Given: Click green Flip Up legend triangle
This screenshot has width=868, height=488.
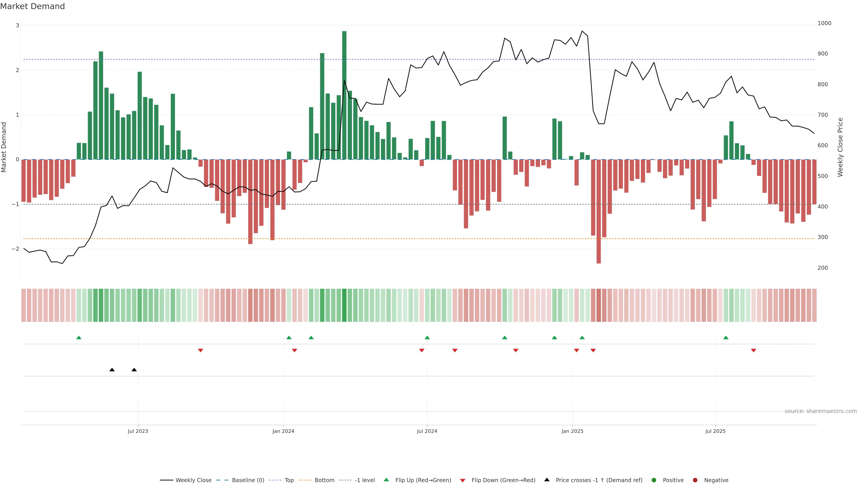Looking at the screenshot, I should click(x=387, y=480).
